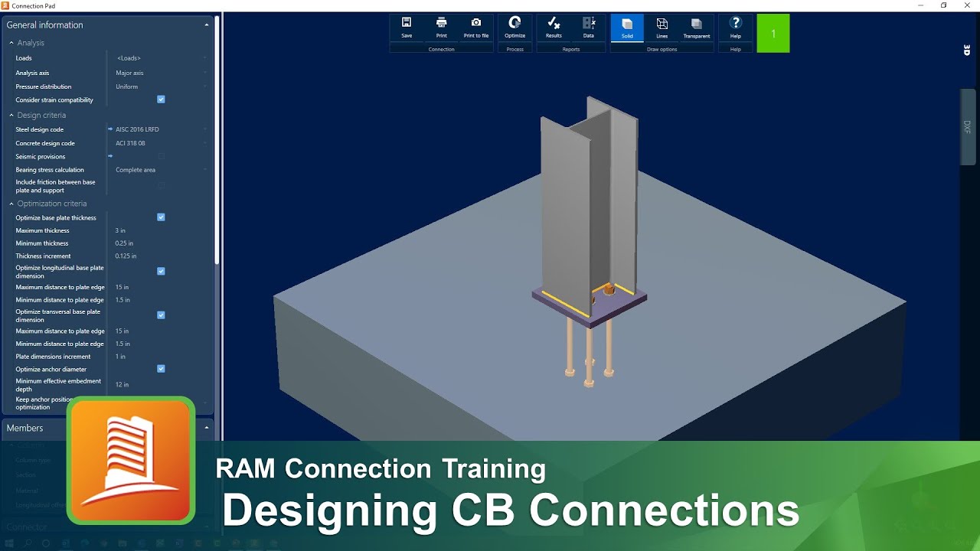Collapse the Optimization criteria section
This screenshot has height=551, width=980.
coord(11,204)
